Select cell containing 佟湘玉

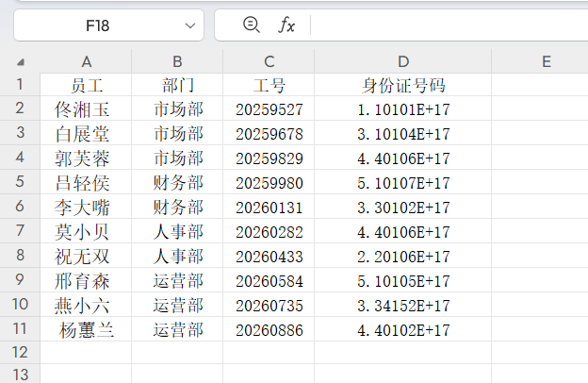point(86,109)
